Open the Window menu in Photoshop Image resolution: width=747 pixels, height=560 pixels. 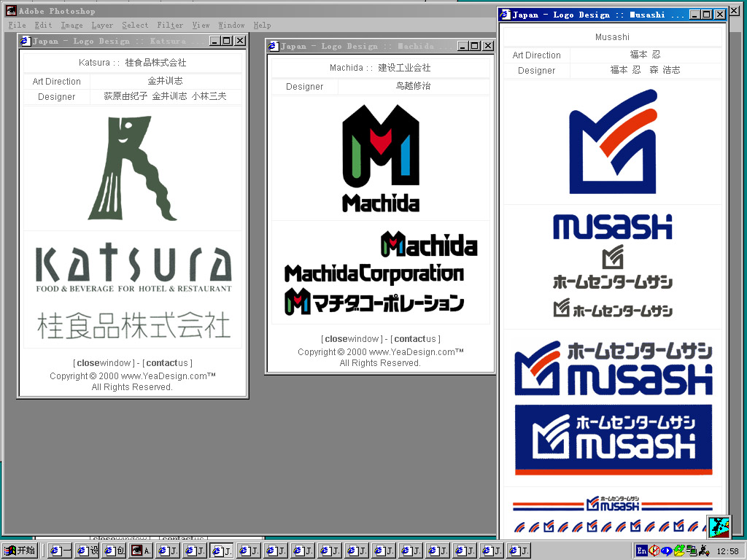(231, 26)
